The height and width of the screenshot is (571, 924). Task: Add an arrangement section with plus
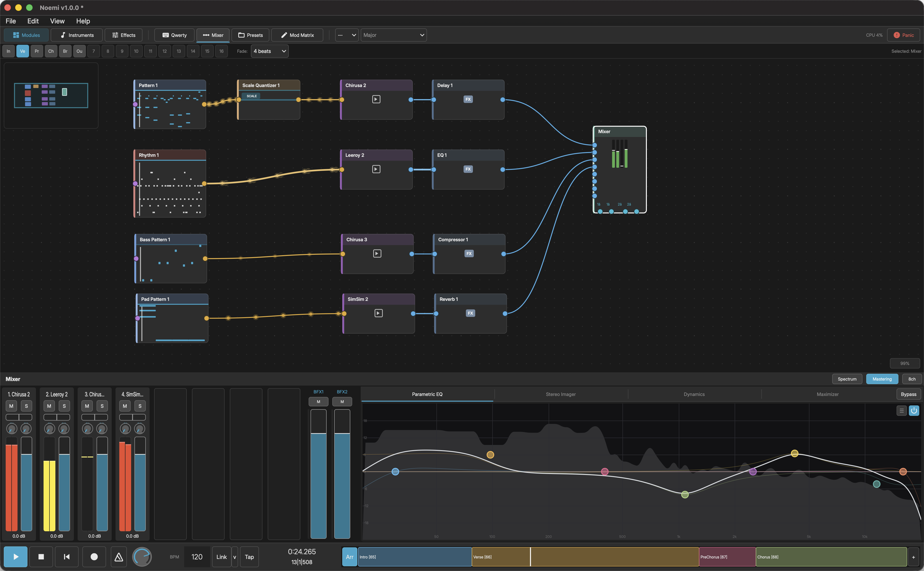coord(913,557)
